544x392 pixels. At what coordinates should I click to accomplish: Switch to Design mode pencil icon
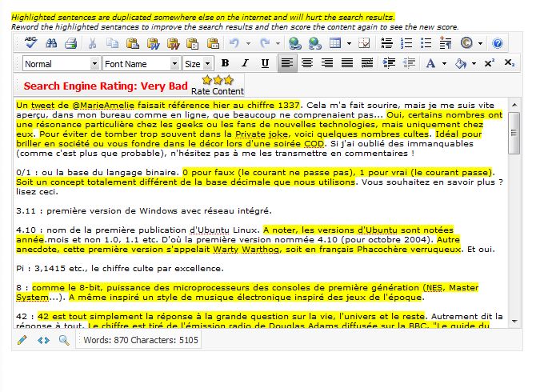point(22,340)
